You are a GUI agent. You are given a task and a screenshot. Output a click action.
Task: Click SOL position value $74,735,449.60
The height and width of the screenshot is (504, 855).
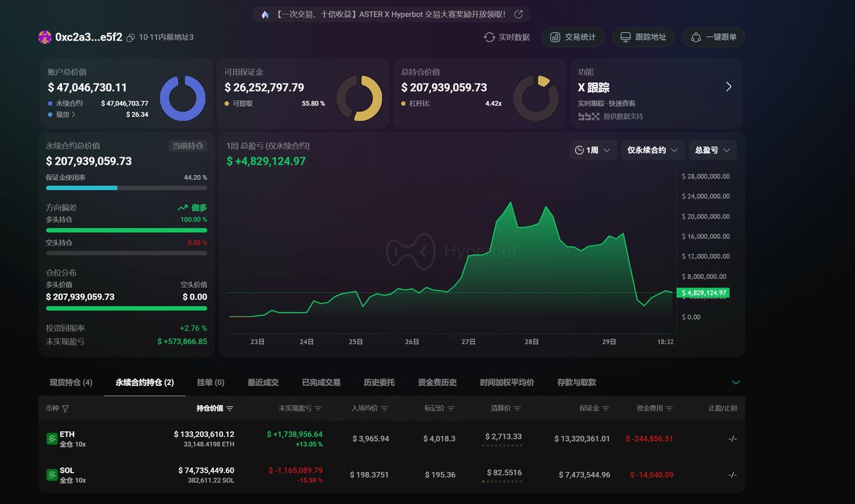pyautogui.click(x=206, y=471)
